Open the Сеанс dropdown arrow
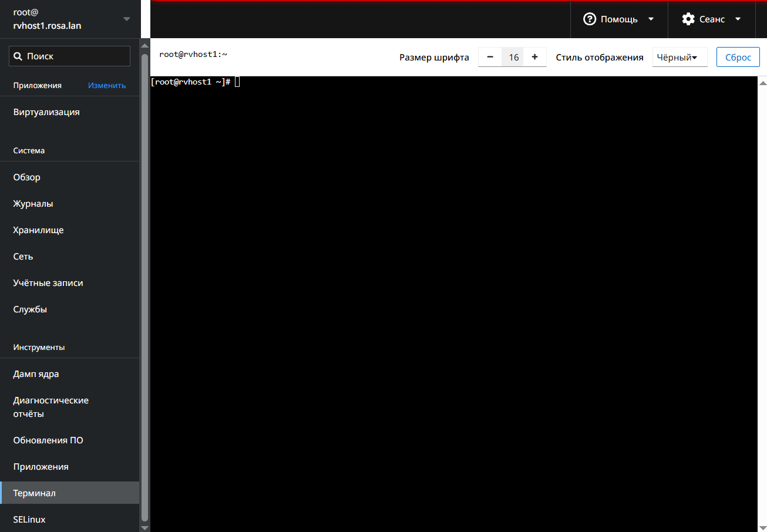Viewport: 767px width, 532px height. [738, 19]
